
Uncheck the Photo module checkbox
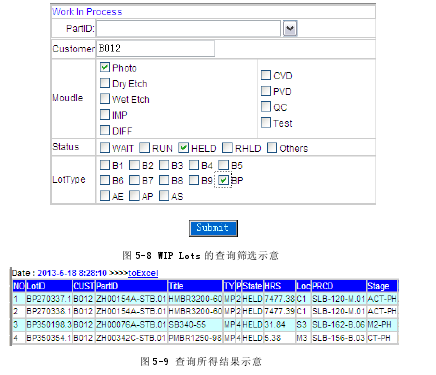(105, 67)
